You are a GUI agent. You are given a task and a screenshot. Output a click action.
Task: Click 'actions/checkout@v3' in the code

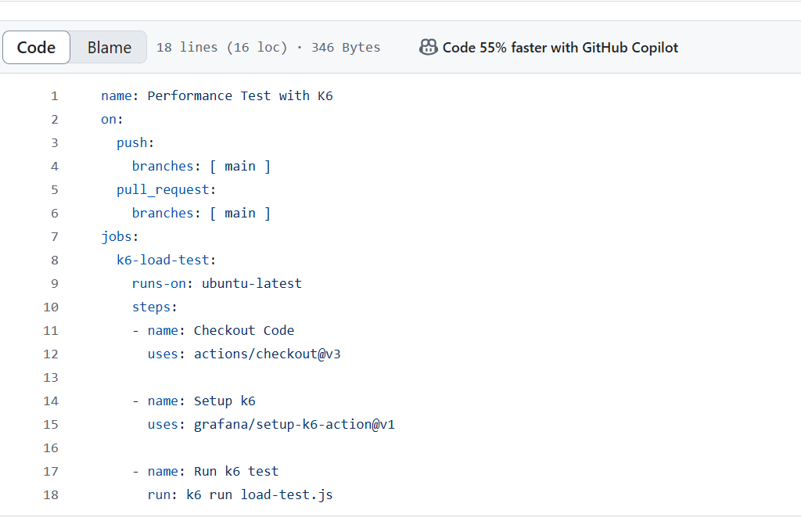pyautogui.click(x=268, y=354)
